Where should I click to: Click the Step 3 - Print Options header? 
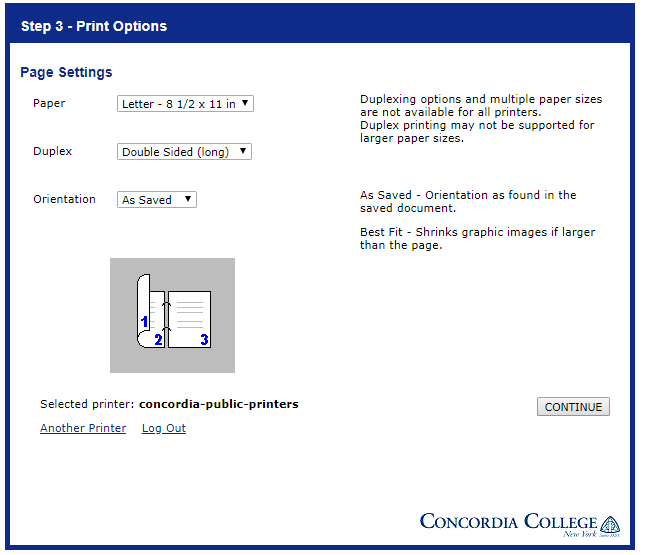(94, 26)
